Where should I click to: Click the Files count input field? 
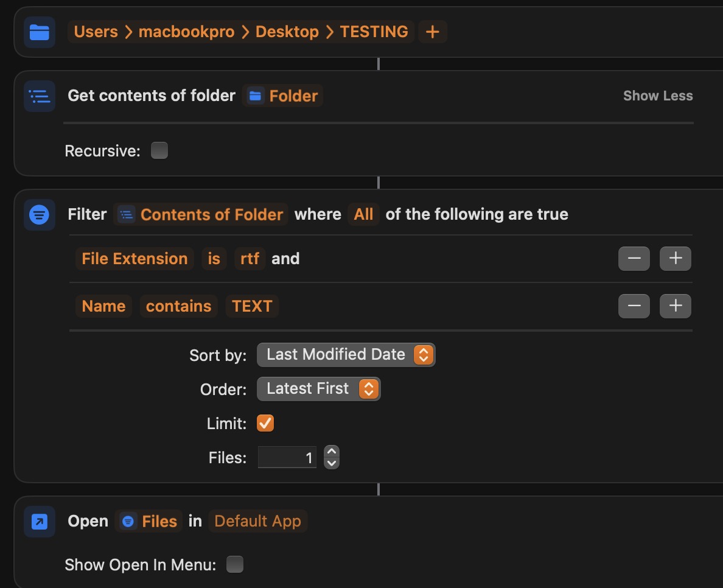coord(288,458)
